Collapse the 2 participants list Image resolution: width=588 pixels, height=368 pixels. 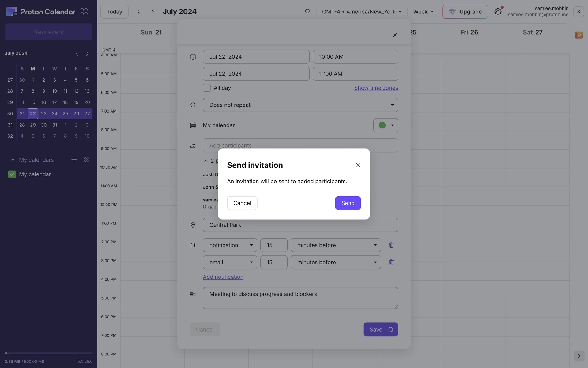click(206, 161)
